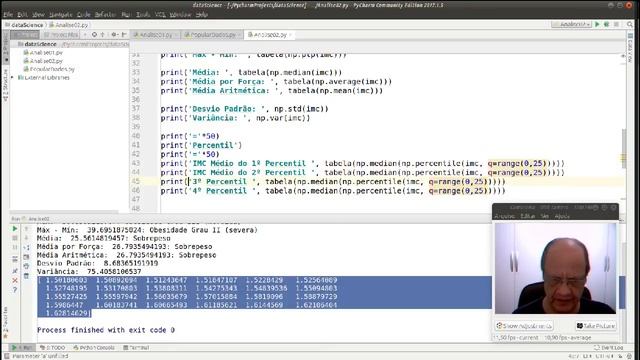Open the Run tool window tab at bottom
The image size is (640, 360).
(x=22, y=348)
